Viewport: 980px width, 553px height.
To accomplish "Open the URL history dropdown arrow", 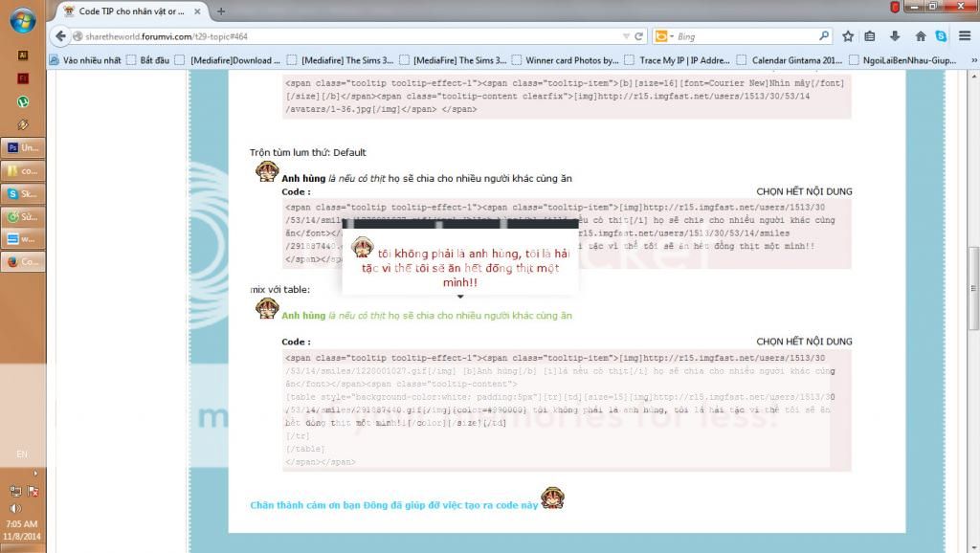I will coord(626,36).
